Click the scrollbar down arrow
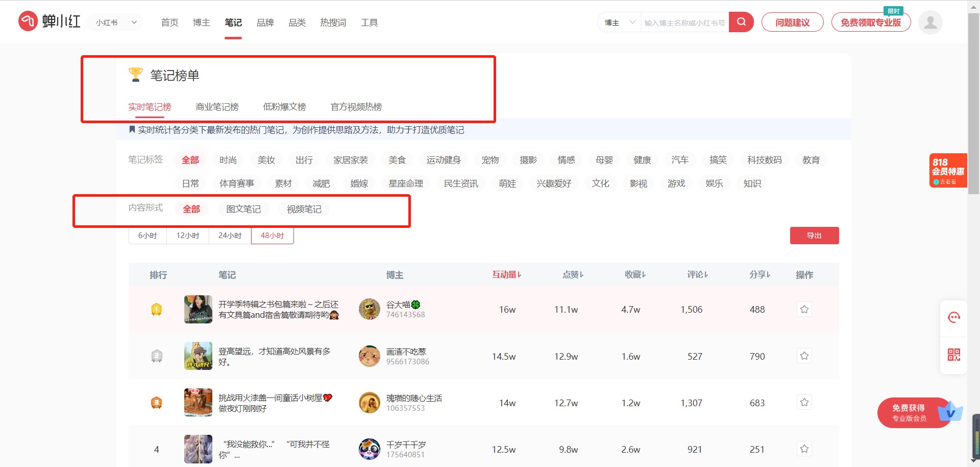Image resolution: width=980 pixels, height=467 pixels. pyautogui.click(x=974, y=461)
